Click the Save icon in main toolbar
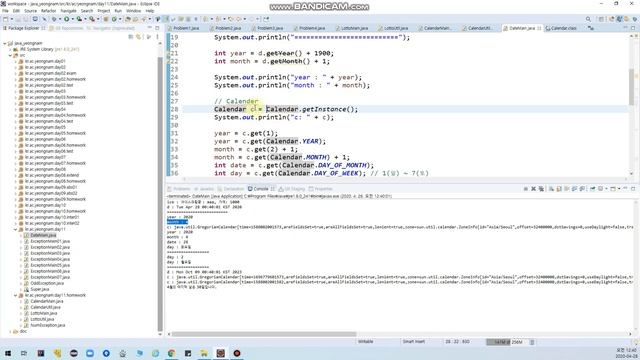 pos(19,19)
